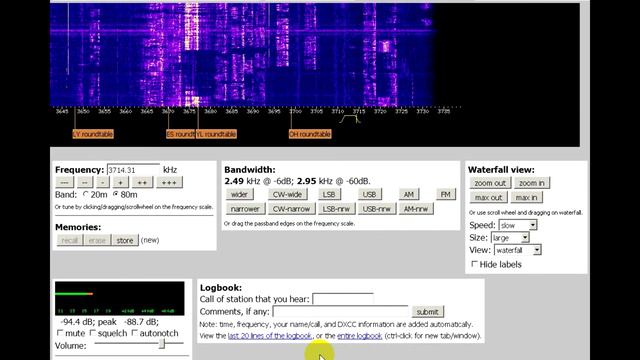Open the View dropdown
The width and height of the screenshot is (640, 360).
point(518,250)
